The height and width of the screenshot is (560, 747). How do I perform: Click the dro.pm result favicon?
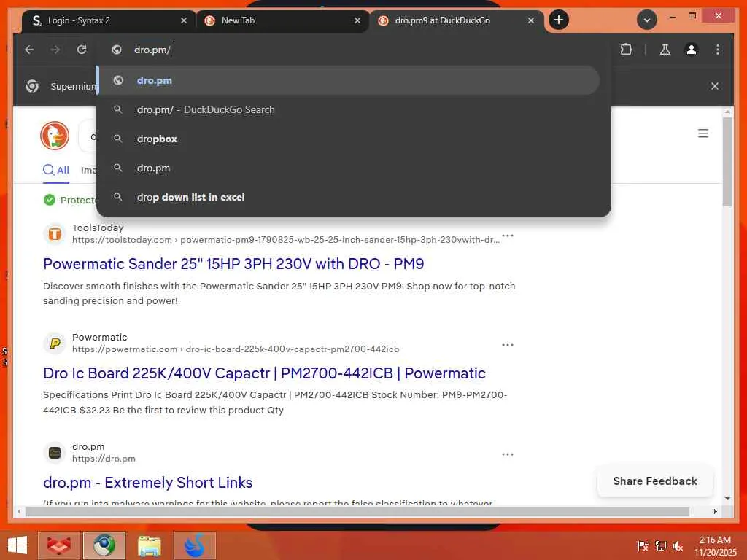(55, 452)
